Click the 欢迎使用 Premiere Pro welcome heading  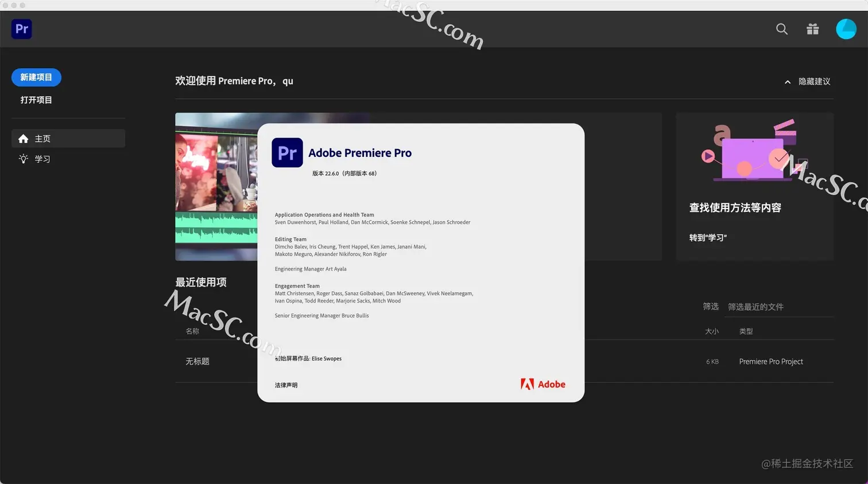tap(234, 81)
